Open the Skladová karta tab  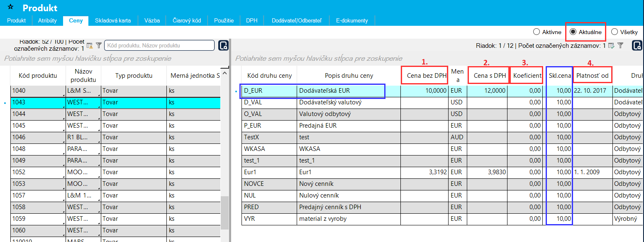tap(112, 20)
